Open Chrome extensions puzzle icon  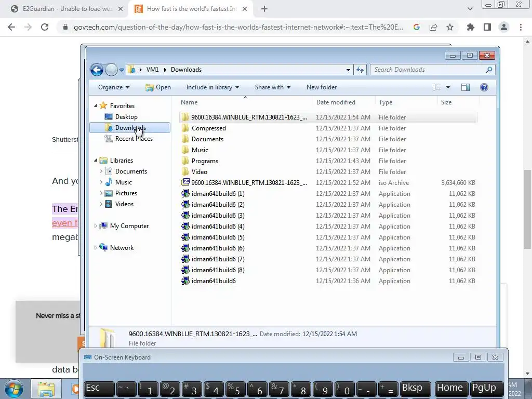coord(471,27)
